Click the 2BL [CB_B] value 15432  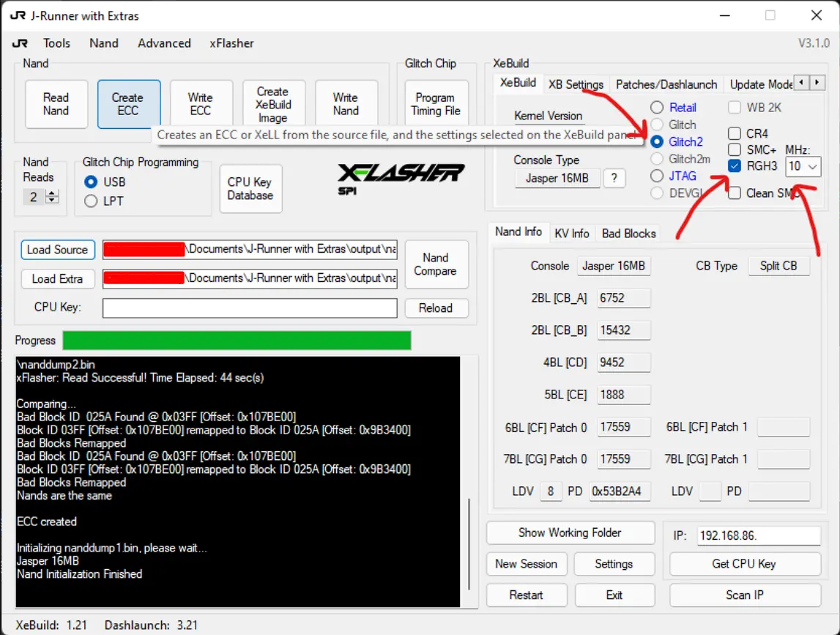pos(623,330)
